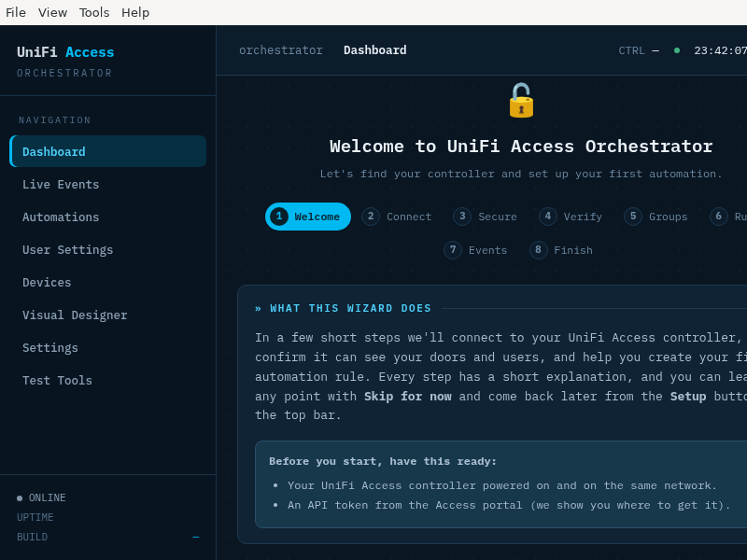Open User Settings in the sidebar
The width and height of the screenshot is (747, 560).
(x=107, y=249)
